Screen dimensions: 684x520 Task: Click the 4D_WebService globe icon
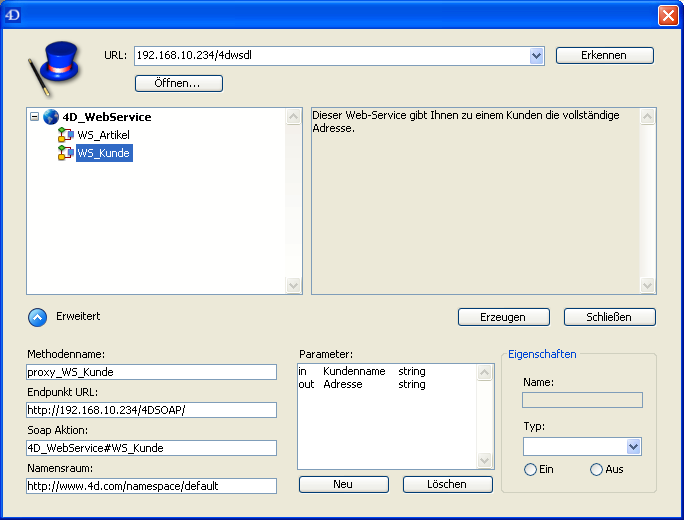pos(51,117)
